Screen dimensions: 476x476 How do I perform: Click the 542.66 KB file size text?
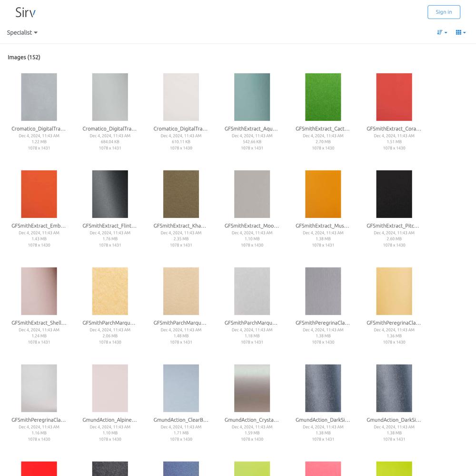[252, 142]
